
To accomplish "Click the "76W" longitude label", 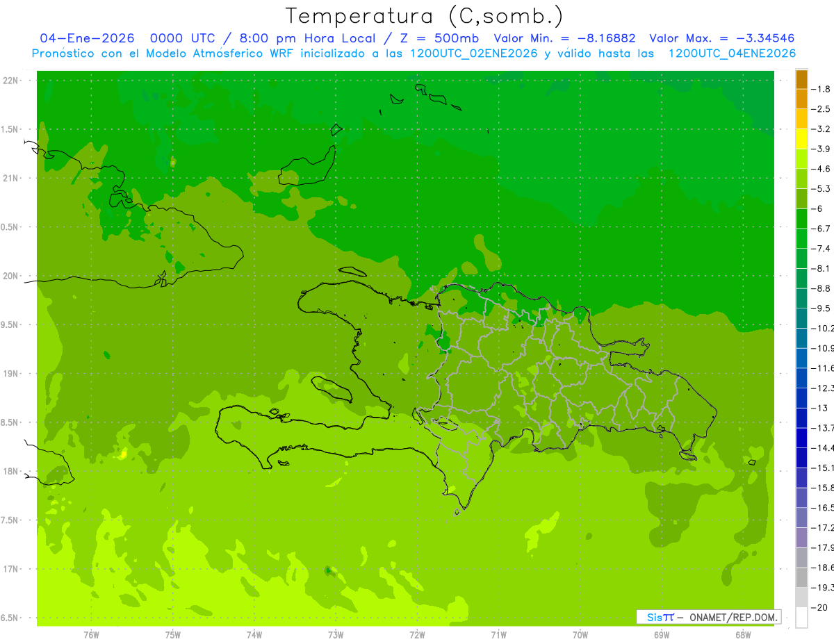I will pos(91,634).
